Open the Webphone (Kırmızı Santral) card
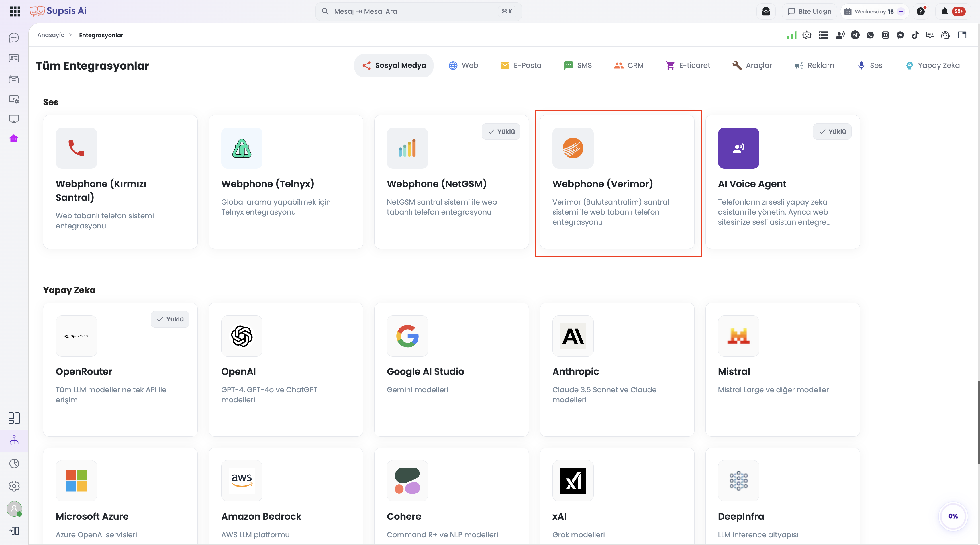 click(x=120, y=182)
